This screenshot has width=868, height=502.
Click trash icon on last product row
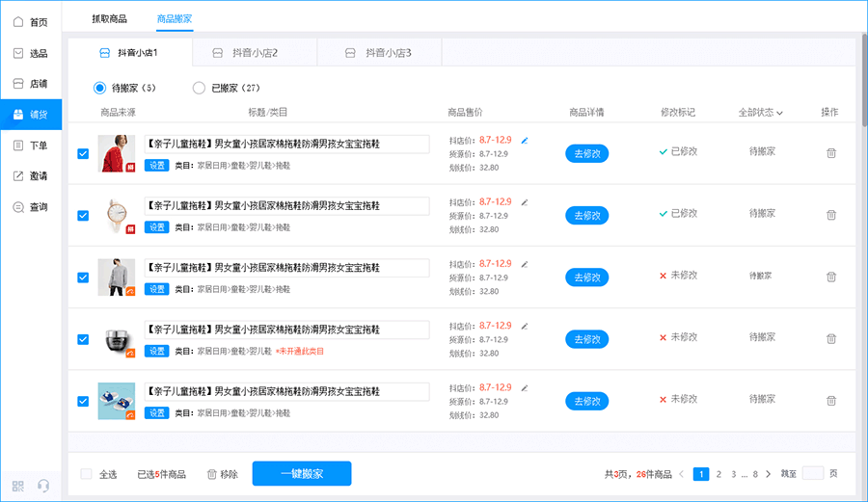point(831,401)
